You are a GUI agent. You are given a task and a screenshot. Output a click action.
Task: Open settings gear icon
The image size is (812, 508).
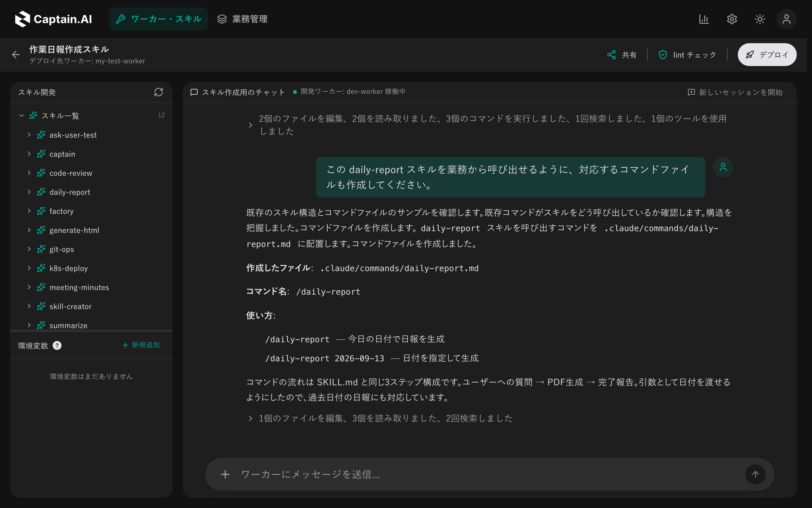732,19
